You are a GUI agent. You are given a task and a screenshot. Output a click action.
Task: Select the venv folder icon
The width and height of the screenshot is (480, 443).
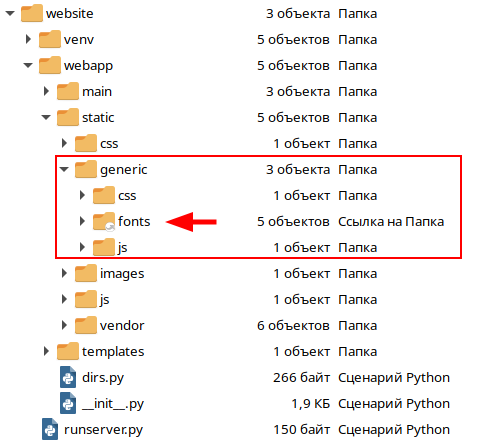tap(50, 39)
